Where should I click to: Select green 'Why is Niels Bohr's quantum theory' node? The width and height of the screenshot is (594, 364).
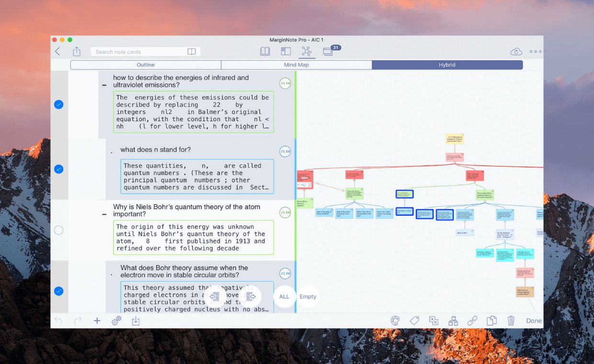[x=485, y=195]
